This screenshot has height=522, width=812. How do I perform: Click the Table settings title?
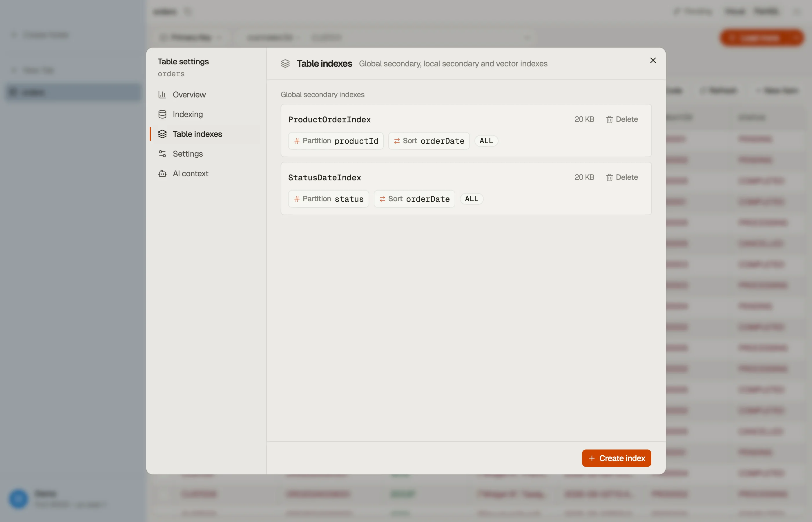(x=183, y=61)
